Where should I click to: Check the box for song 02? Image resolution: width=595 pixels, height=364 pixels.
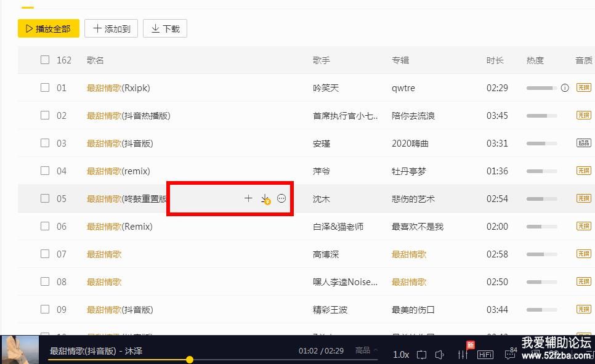(x=45, y=115)
